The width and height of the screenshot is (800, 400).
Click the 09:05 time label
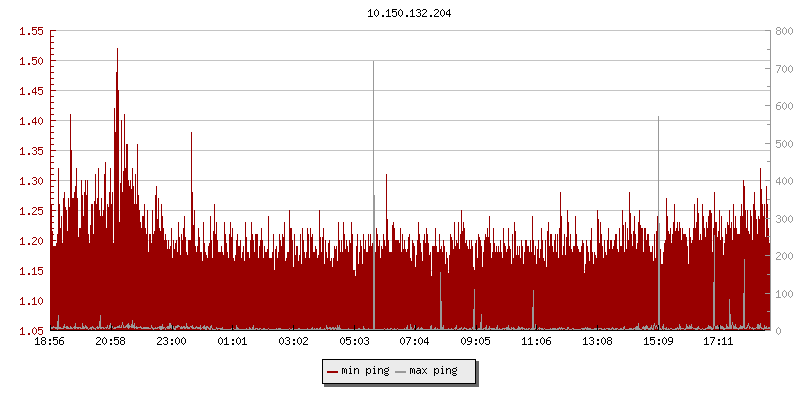point(476,342)
